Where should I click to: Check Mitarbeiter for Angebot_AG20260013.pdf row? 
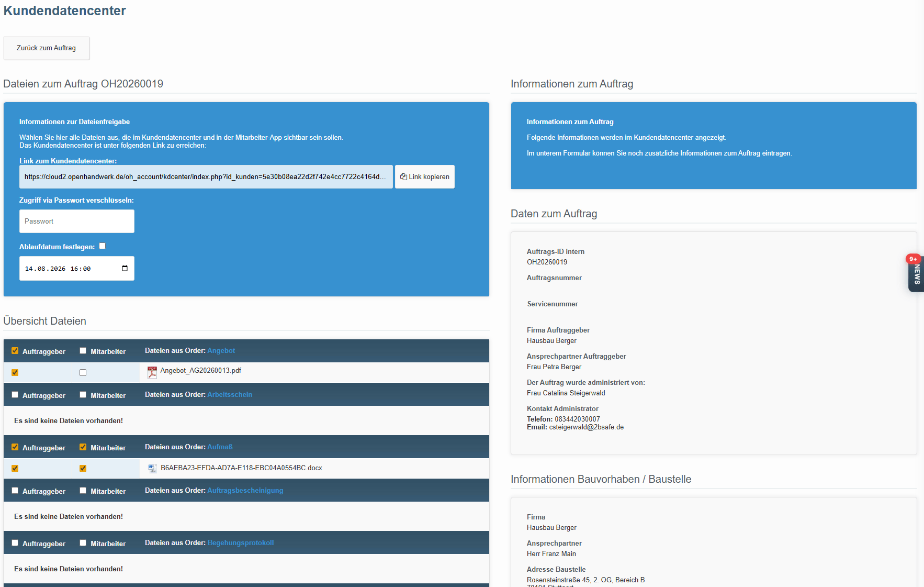(83, 373)
